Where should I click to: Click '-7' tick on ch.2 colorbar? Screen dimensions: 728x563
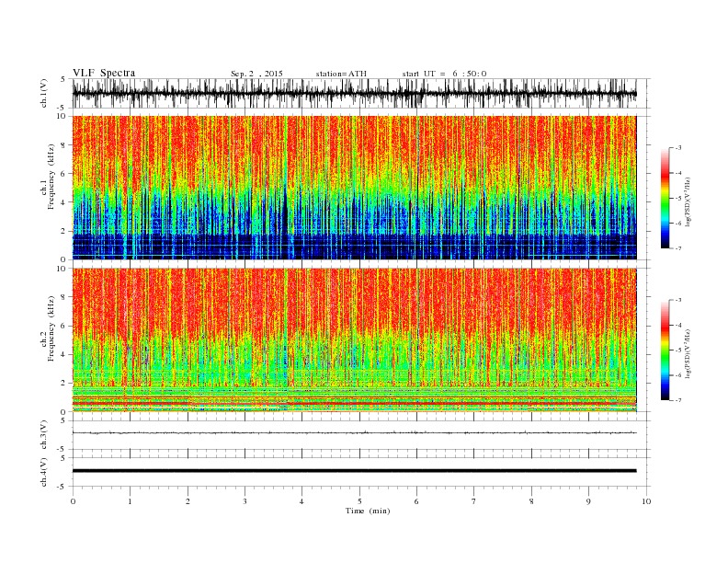678,400
